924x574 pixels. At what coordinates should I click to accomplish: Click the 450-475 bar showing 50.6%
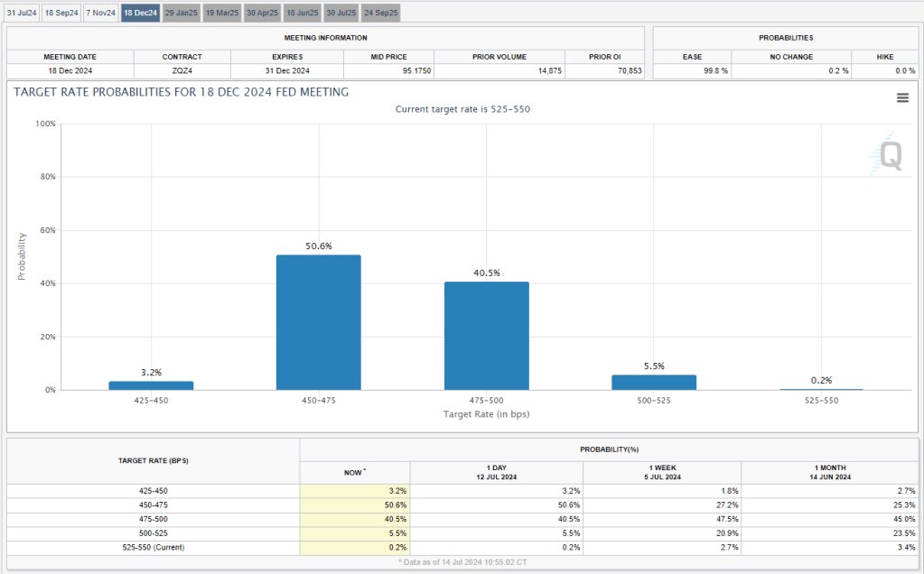(x=318, y=322)
